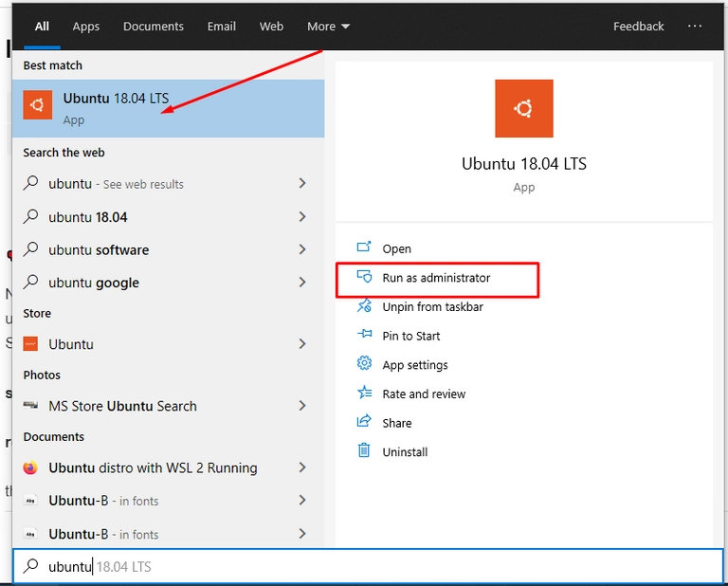
Task: Click font file icon of last Ubuntu-B result
Action: (30, 534)
